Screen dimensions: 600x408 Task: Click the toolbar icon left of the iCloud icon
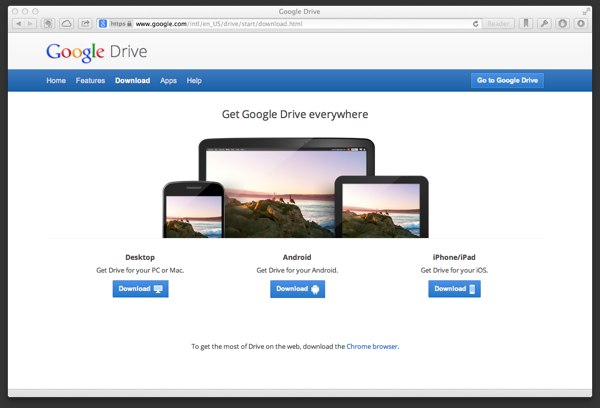pyautogui.click(x=48, y=24)
